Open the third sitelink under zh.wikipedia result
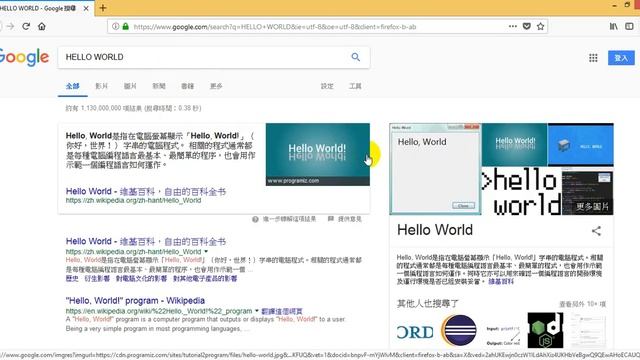 tap(141, 278)
